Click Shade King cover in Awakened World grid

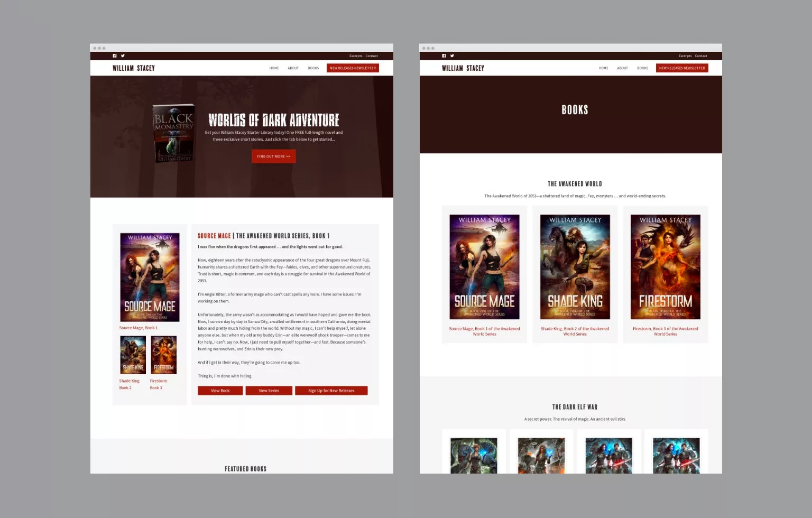[575, 267]
